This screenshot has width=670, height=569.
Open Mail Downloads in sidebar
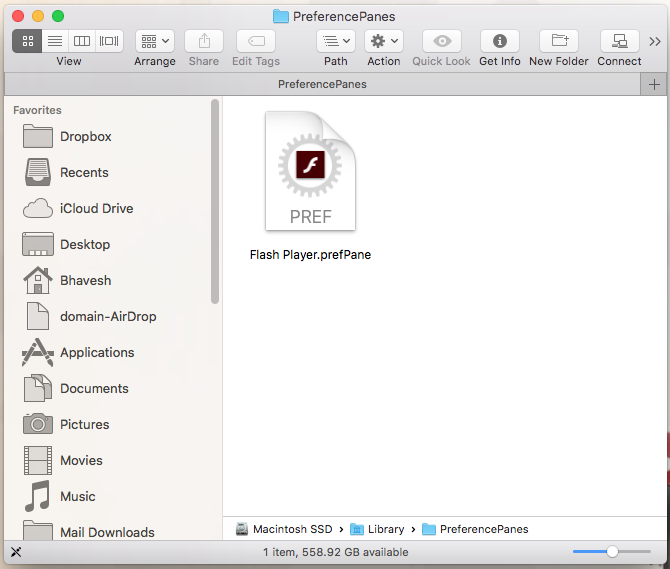pyautogui.click(x=115, y=531)
